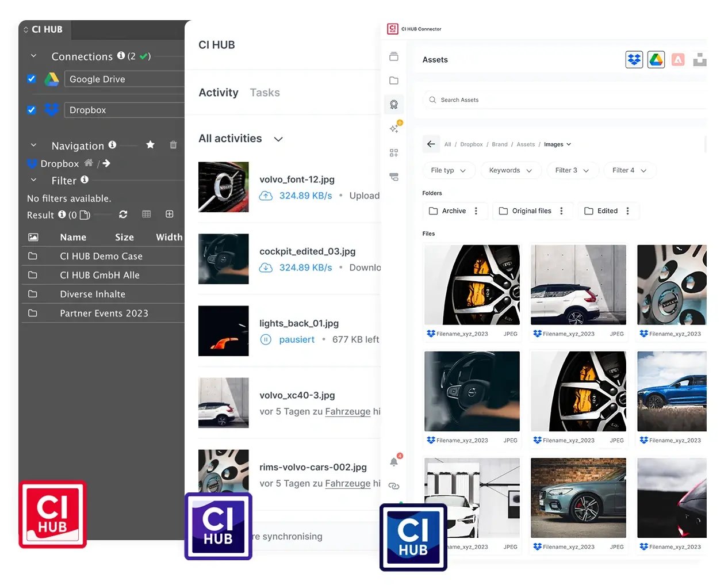
Task: Open the Fahrzeuge link under volvo_xc40-3.jpg
Action: [348, 411]
